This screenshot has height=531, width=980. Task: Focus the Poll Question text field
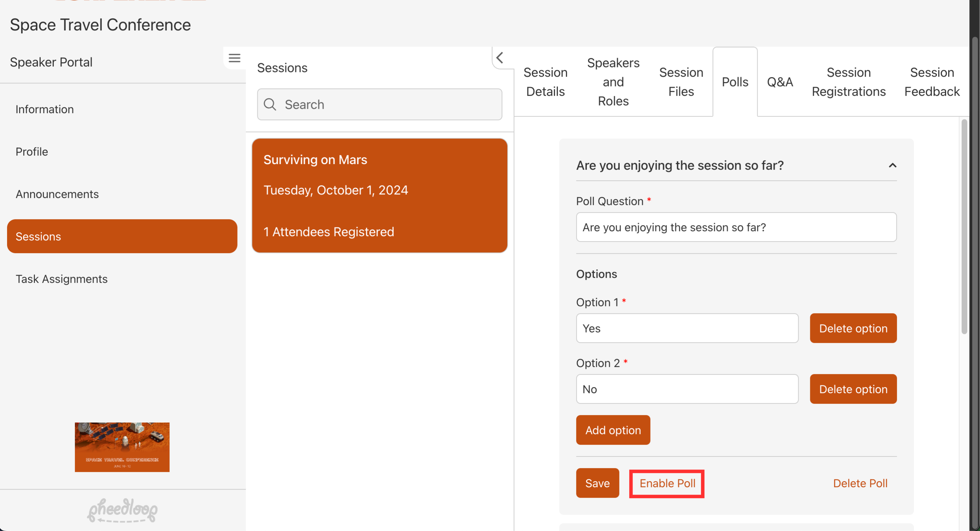(x=736, y=227)
